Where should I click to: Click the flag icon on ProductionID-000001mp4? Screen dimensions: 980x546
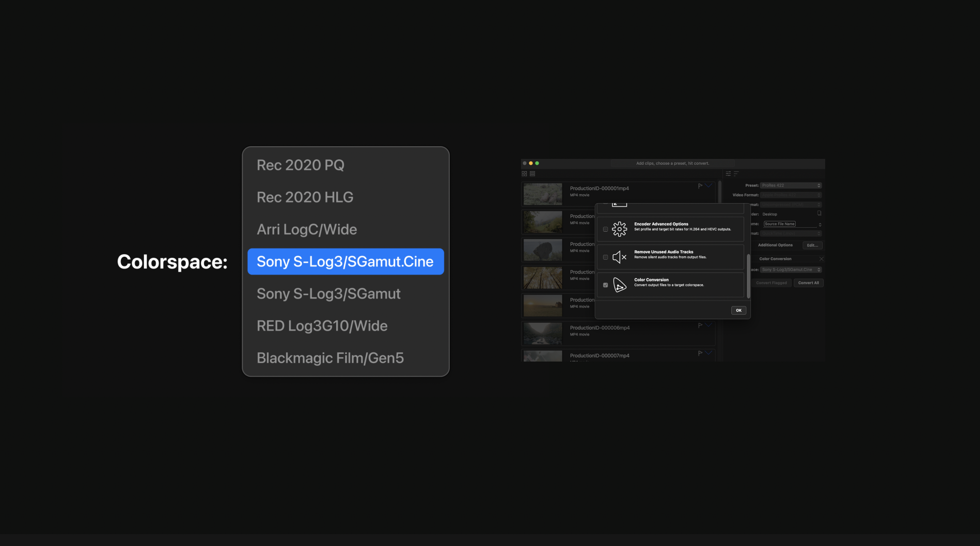(700, 185)
